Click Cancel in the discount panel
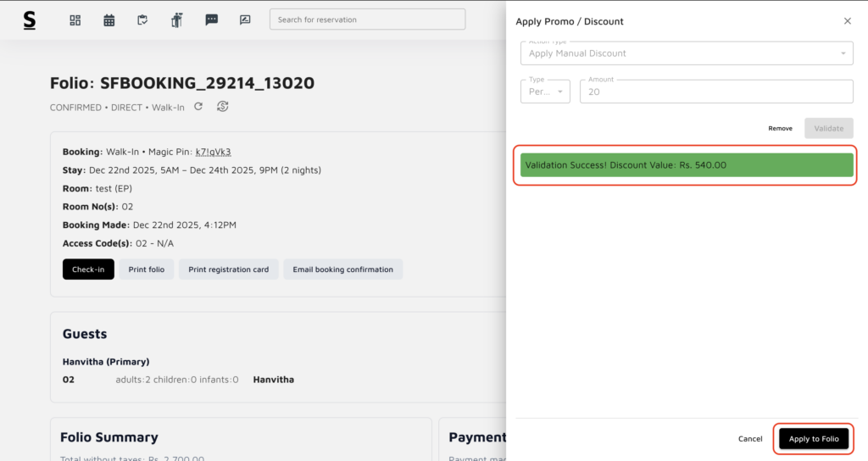868x461 pixels. (x=750, y=439)
